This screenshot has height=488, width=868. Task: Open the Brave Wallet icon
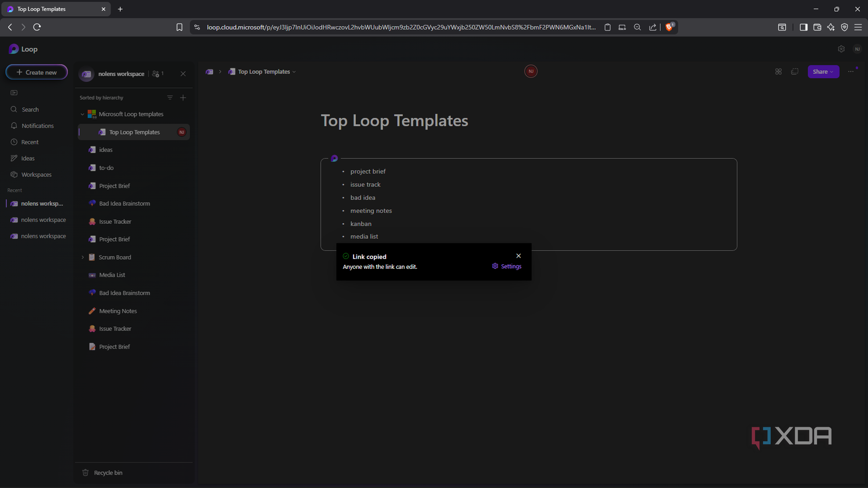point(817,27)
